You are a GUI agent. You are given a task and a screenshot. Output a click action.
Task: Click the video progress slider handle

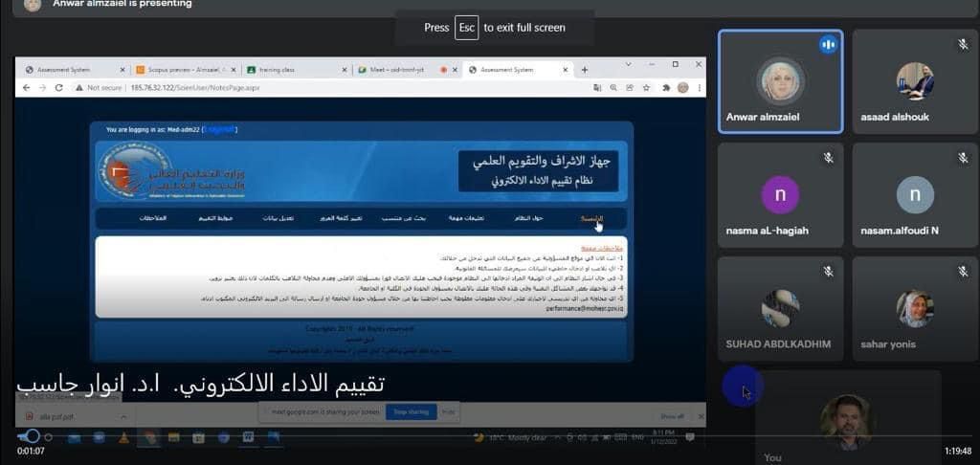pos(32,435)
